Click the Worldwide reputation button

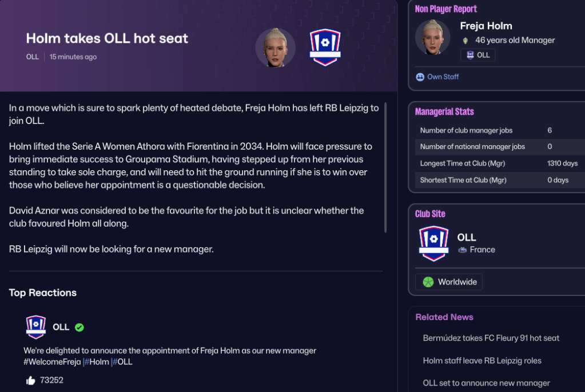point(449,282)
